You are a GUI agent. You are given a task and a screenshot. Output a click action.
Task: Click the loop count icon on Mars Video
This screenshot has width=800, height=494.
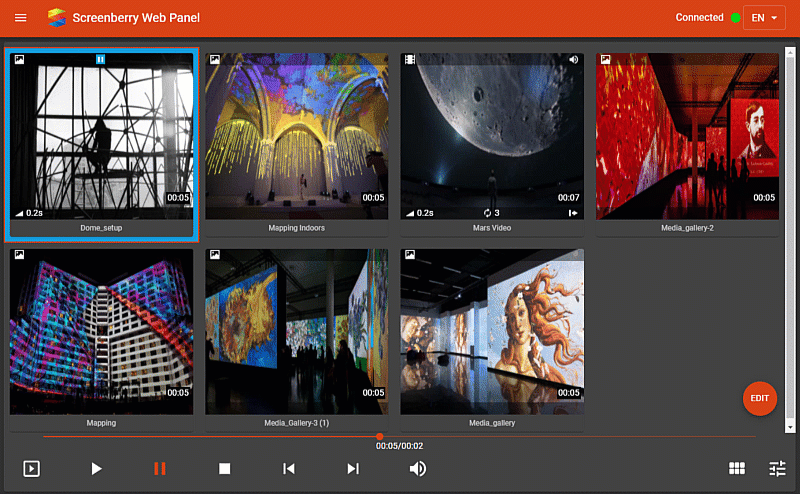coord(487,213)
